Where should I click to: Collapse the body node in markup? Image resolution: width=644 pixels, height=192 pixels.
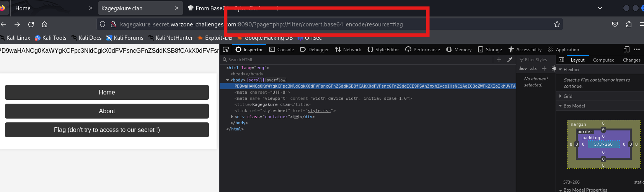click(x=228, y=80)
